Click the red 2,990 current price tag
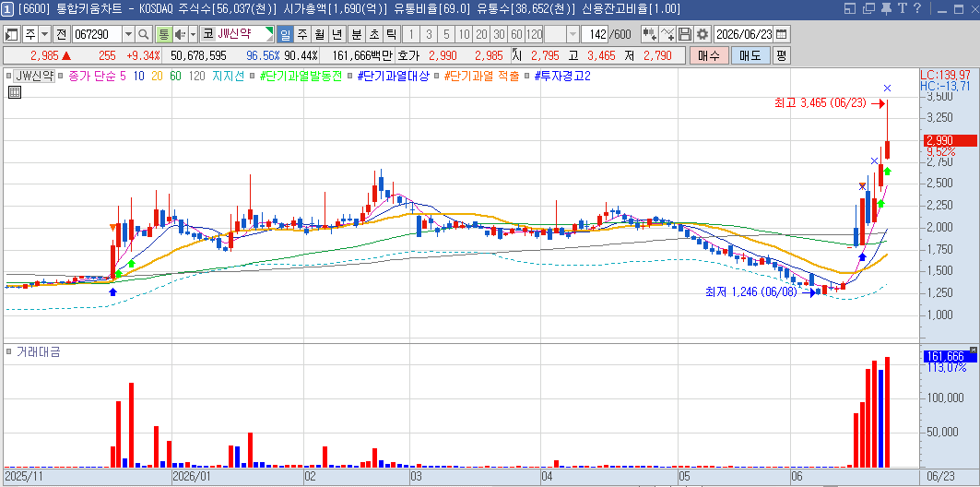Image resolution: width=980 pixels, height=487 pixels. click(x=950, y=141)
